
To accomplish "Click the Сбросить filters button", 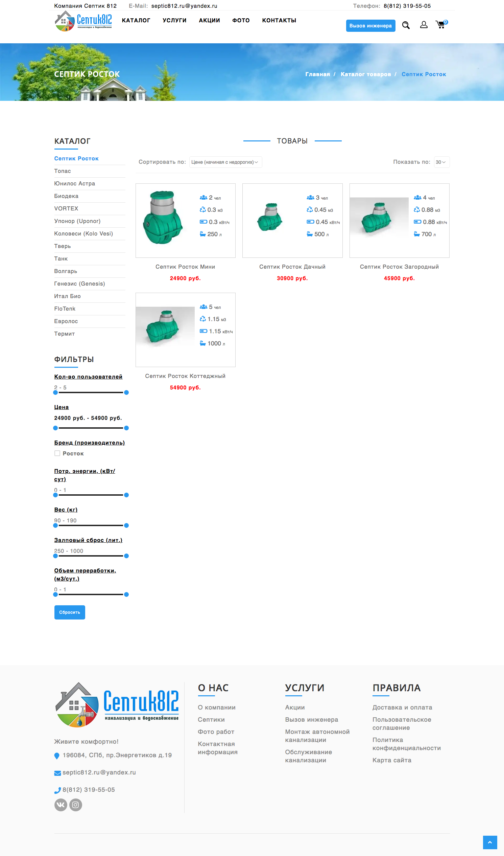I will point(70,612).
